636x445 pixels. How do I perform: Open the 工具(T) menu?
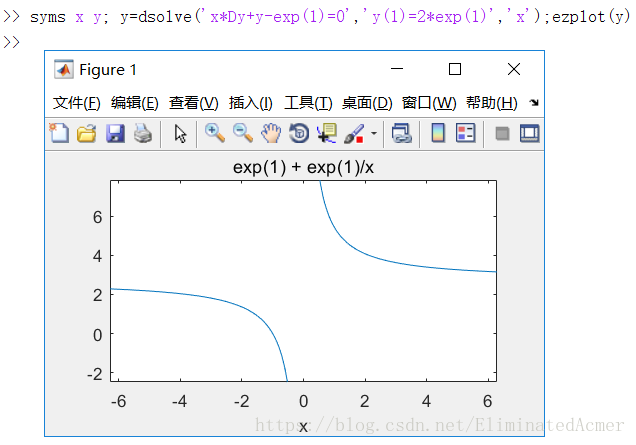point(308,103)
